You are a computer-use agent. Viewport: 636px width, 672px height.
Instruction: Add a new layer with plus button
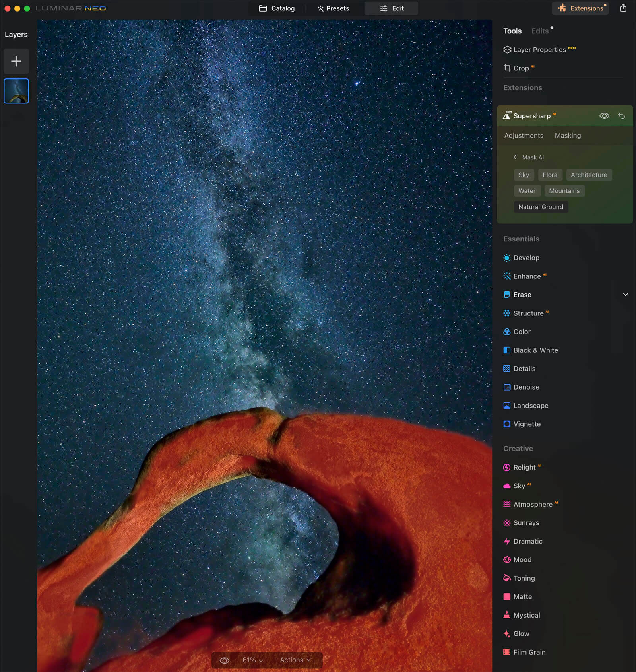pyautogui.click(x=16, y=61)
